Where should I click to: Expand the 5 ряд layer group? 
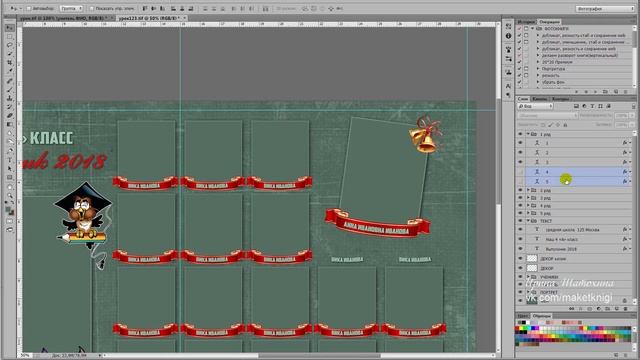[x=528, y=213]
